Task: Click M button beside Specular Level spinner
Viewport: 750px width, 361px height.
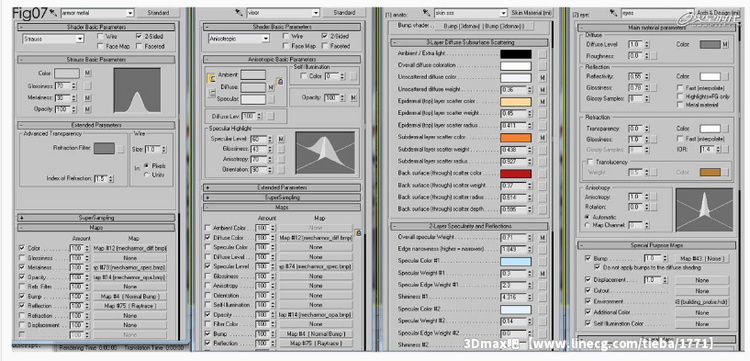Action: click(x=281, y=139)
